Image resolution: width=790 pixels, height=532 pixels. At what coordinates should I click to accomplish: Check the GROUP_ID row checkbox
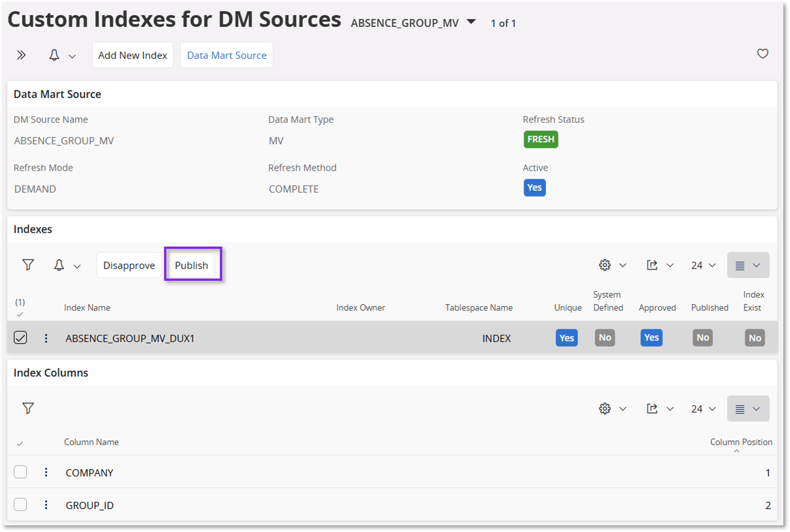20,504
